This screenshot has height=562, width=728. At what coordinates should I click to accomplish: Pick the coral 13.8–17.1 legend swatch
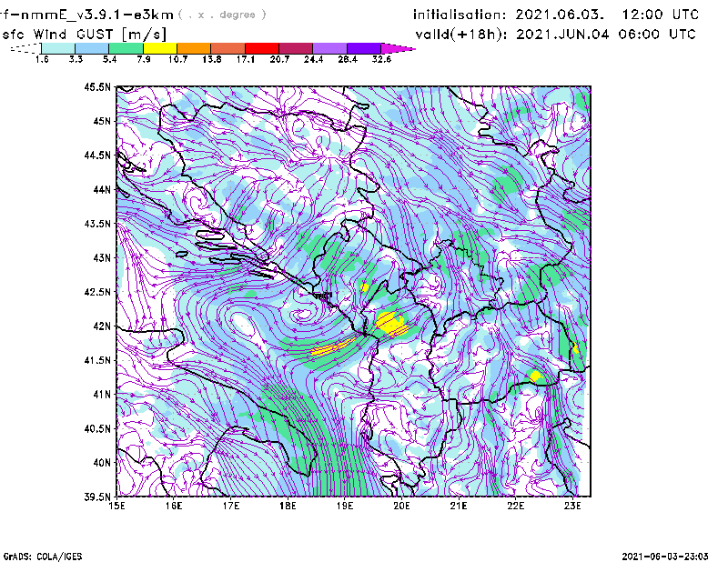tap(228, 48)
